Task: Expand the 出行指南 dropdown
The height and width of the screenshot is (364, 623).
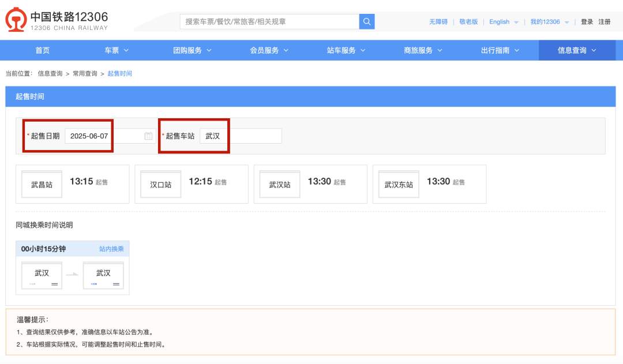Action: [500, 50]
